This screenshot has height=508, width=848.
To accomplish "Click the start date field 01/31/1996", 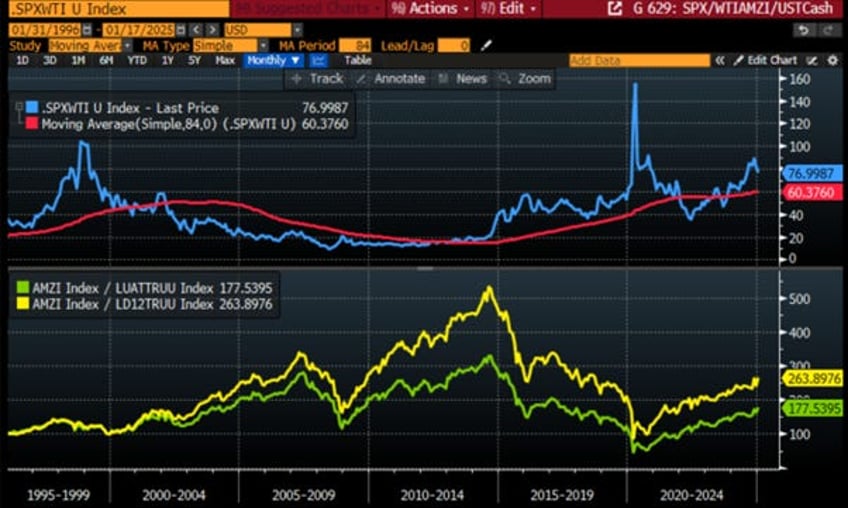I will pyautogui.click(x=45, y=30).
